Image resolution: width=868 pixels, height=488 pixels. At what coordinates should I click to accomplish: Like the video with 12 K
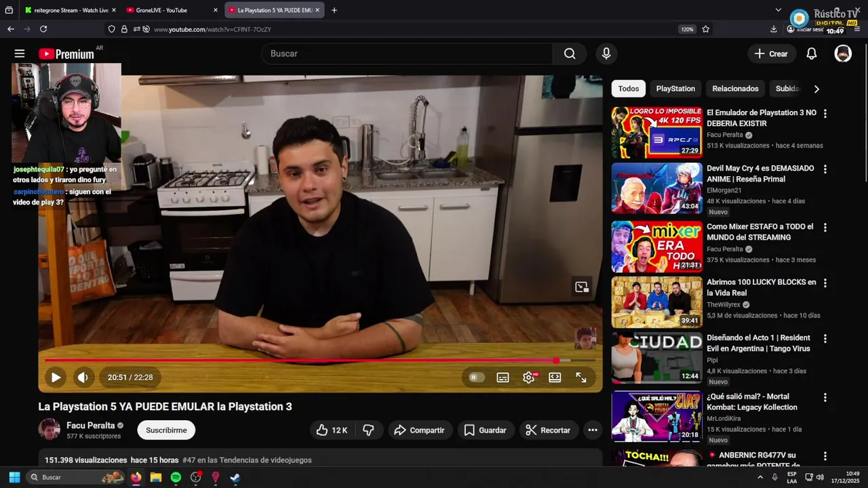point(332,430)
